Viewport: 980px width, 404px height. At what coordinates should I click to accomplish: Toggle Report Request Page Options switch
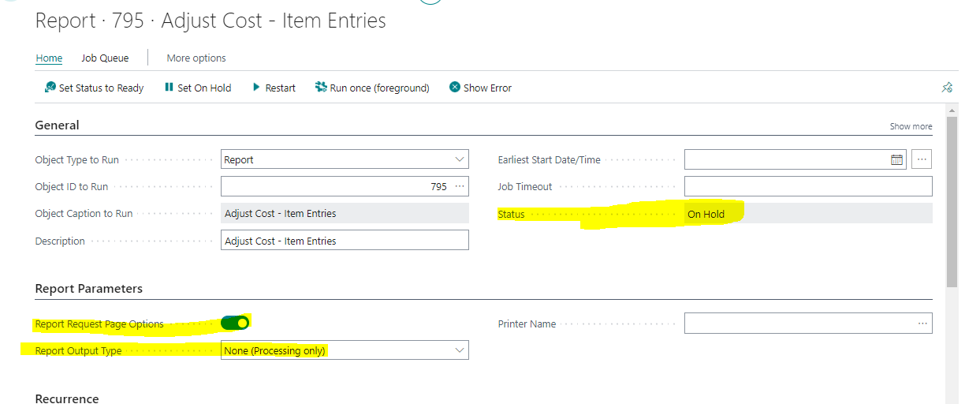click(235, 323)
